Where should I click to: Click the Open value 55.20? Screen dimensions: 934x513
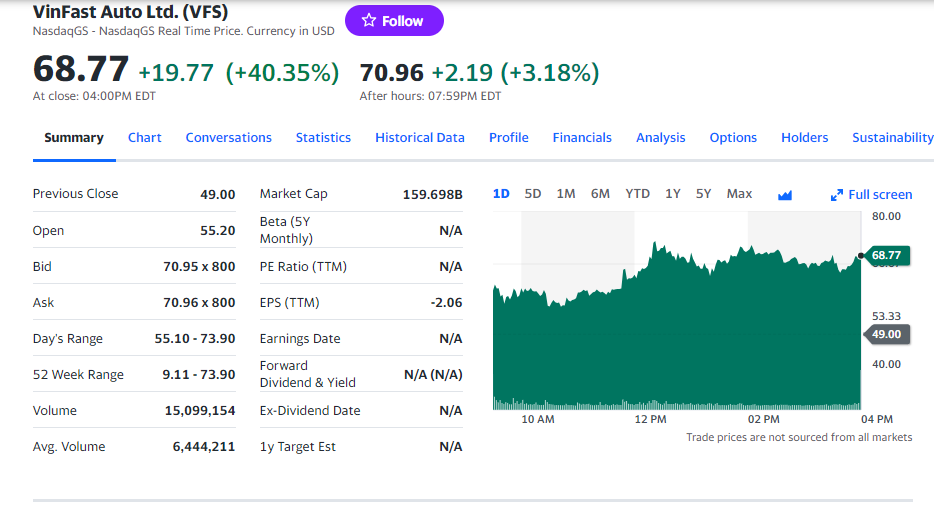217,231
